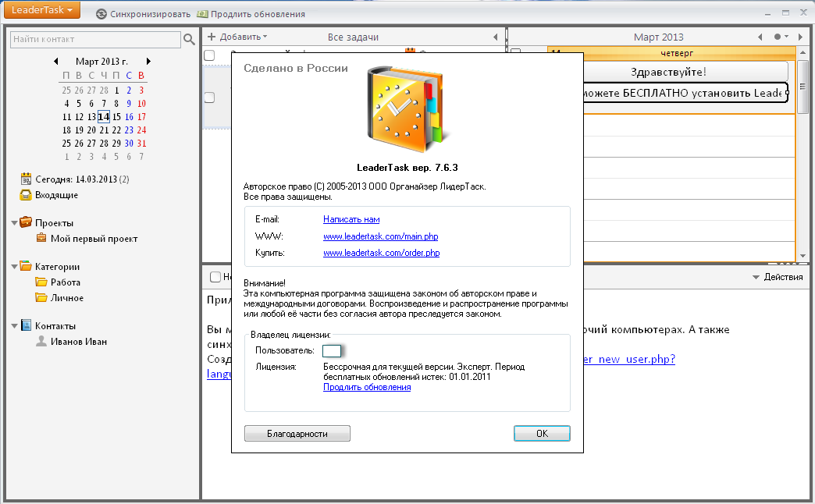Collapse the Категории tree section
This screenshot has width=815, height=504.
tap(15, 267)
